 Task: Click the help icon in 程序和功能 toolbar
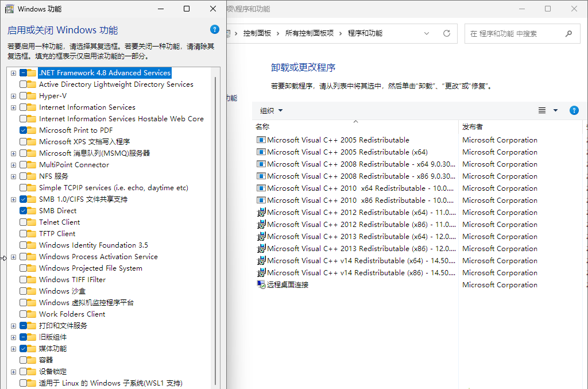click(x=574, y=110)
